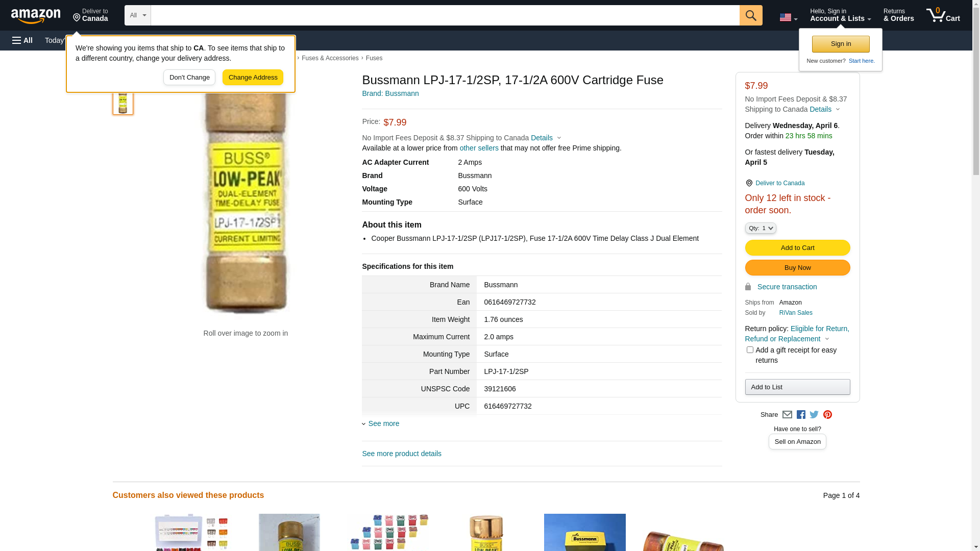This screenshot has width=980, height=551.
Task: Open the Qty quantity dropdown
Action: (x=761, y=228)
